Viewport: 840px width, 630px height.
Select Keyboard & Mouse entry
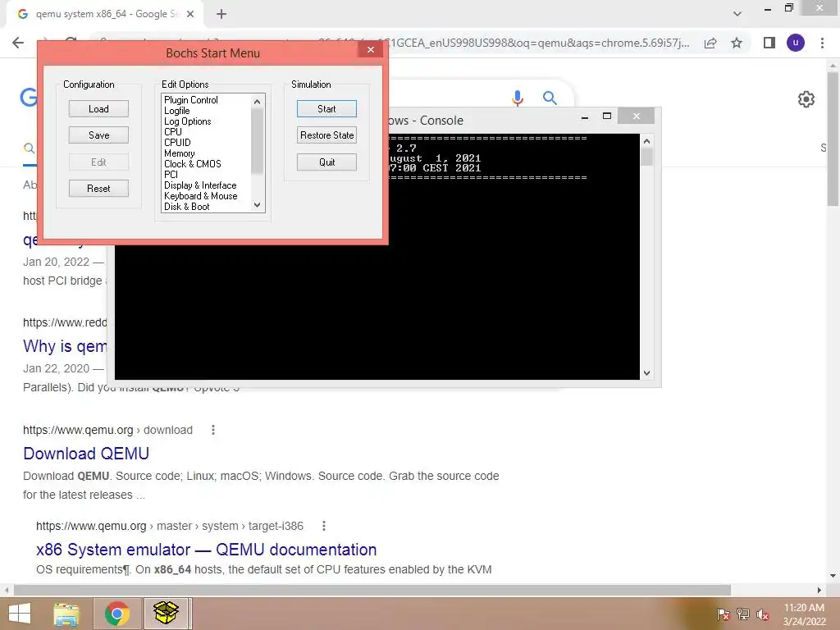tap(200, 196)
